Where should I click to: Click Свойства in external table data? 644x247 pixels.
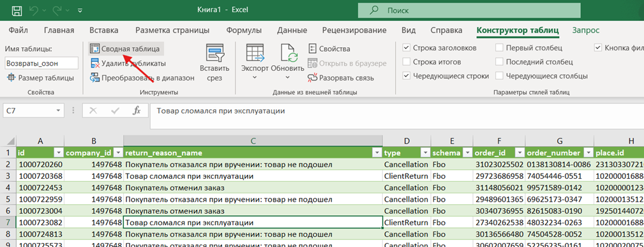329,49
